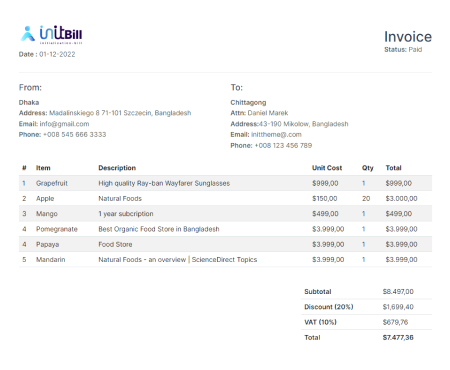This screenshot has width=450, height=370.
Task: Click the Paid status text
Action: [415, 50]
